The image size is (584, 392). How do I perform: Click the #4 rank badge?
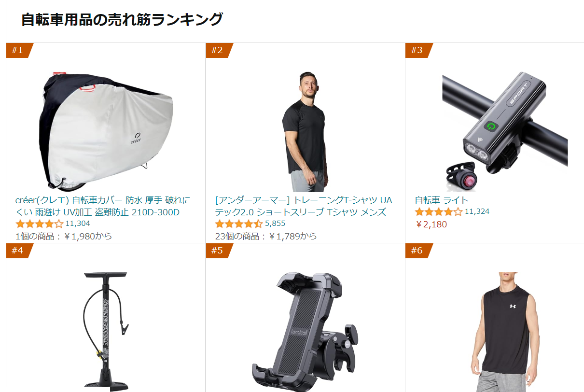tap(18, 251)
